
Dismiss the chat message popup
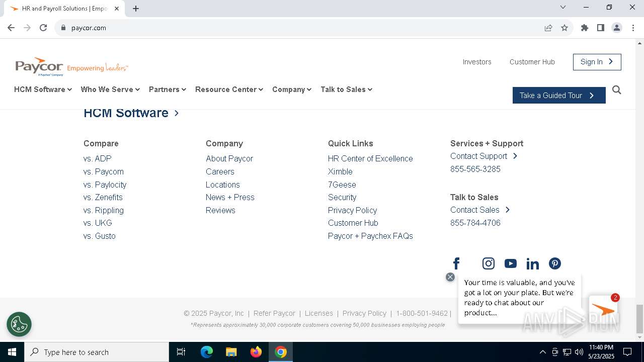(450, 277)
